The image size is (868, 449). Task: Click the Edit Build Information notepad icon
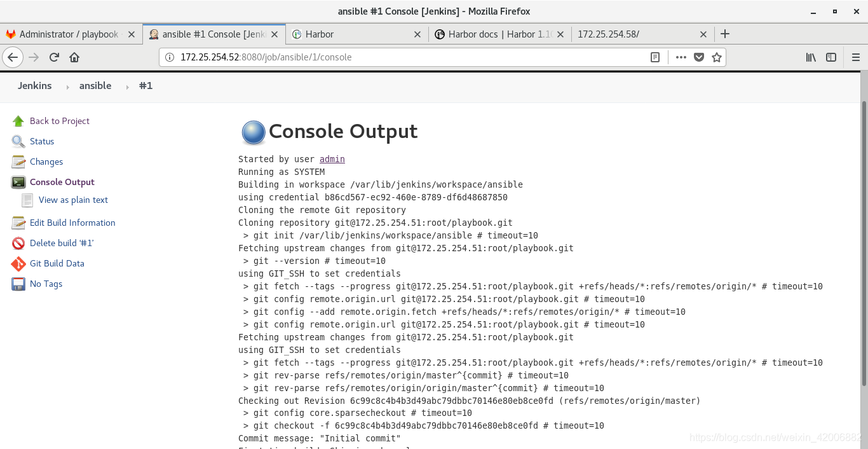point(18,223)
